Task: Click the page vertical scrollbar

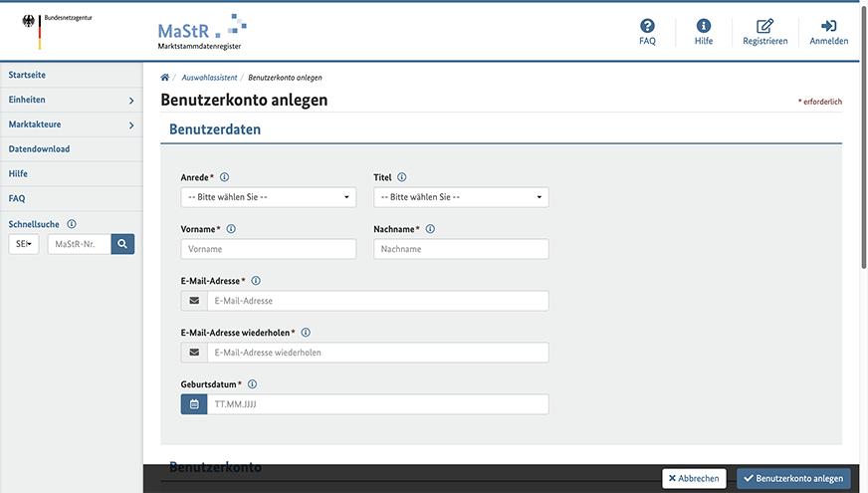Action: [x=864, y=135]
